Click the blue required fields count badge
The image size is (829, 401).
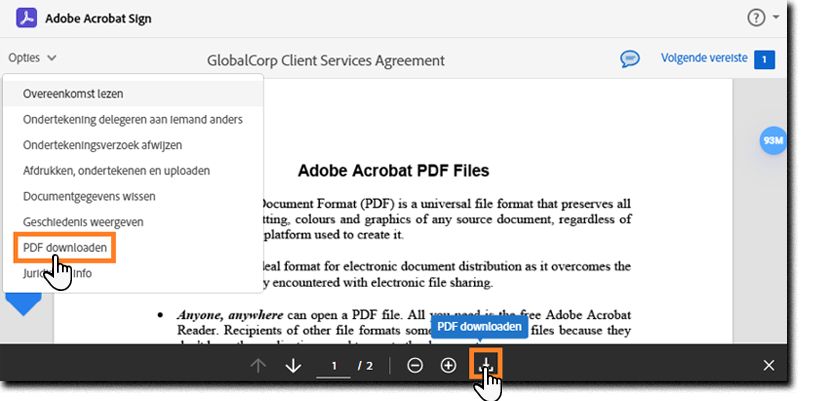tap(764, 59)
